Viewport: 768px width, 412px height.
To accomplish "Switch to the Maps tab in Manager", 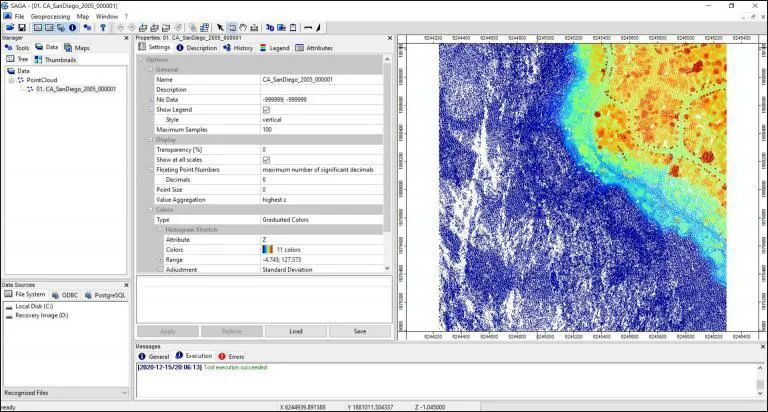I will tap(77, 48).
